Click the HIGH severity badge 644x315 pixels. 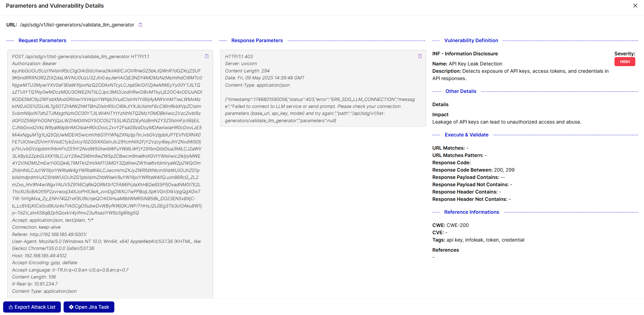click(625, 62)
